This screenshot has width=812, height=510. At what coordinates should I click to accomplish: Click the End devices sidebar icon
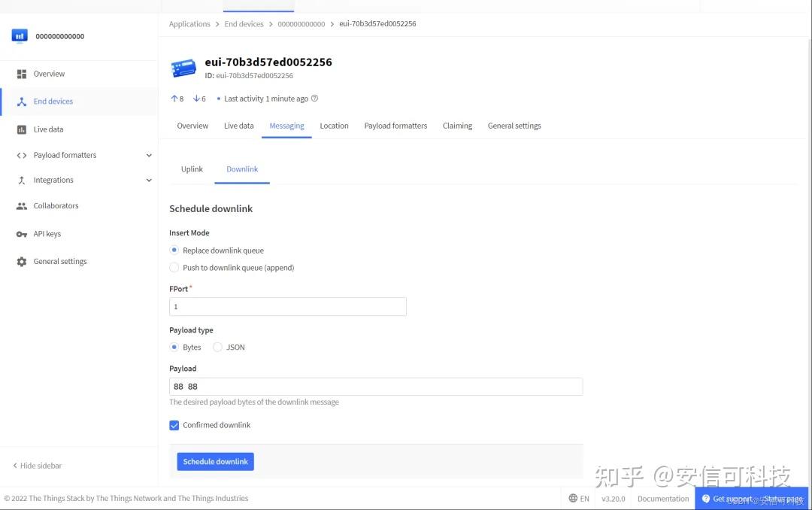[x=21, y=102]
